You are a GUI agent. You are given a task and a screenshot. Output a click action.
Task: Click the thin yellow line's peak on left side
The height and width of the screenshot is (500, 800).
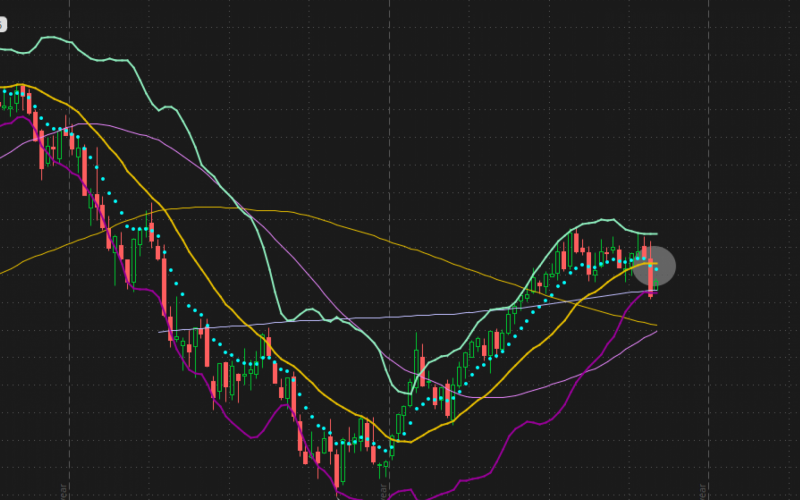click(x=200, y=208)
